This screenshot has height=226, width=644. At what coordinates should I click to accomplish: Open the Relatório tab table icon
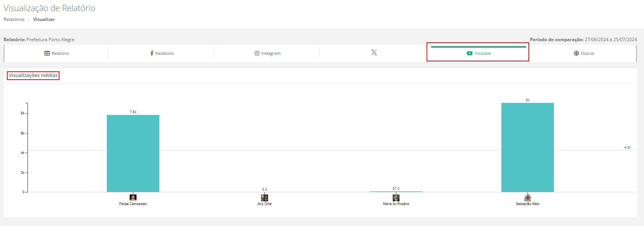point(47,53)
